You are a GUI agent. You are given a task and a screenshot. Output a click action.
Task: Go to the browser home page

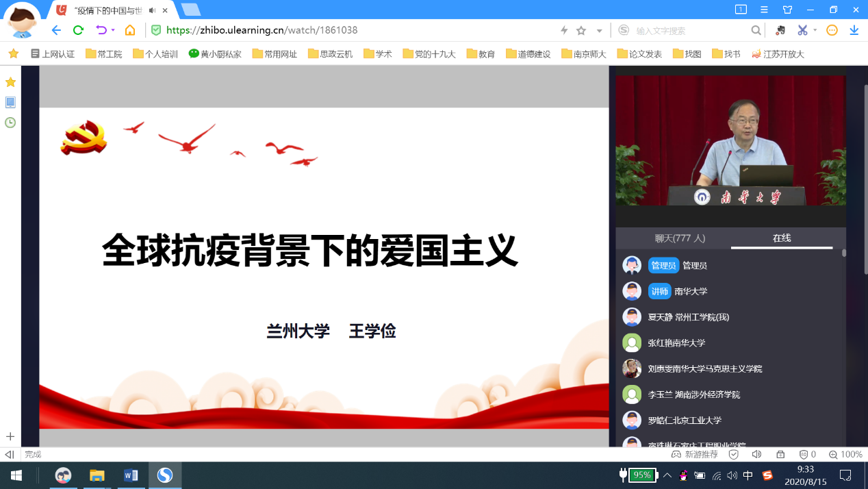[130, 30]
